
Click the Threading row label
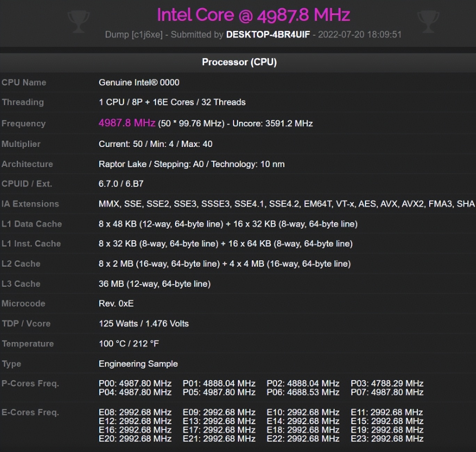coord(23,102)
